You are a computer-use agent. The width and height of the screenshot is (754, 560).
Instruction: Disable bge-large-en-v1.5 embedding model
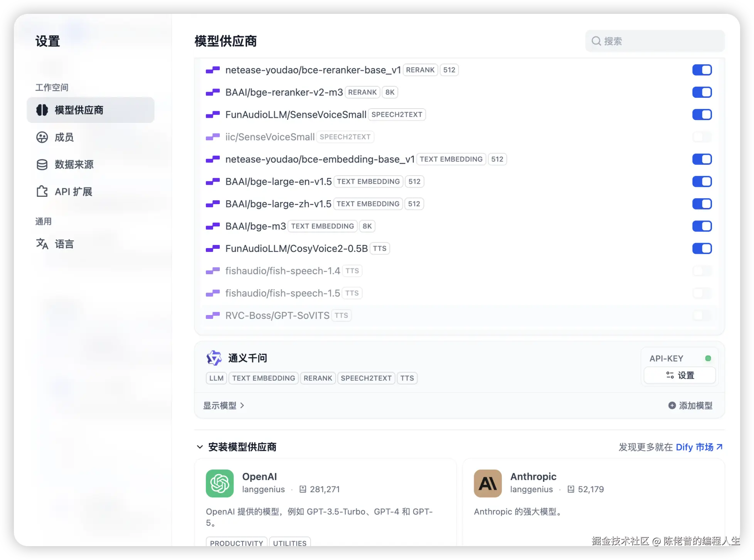702,182
